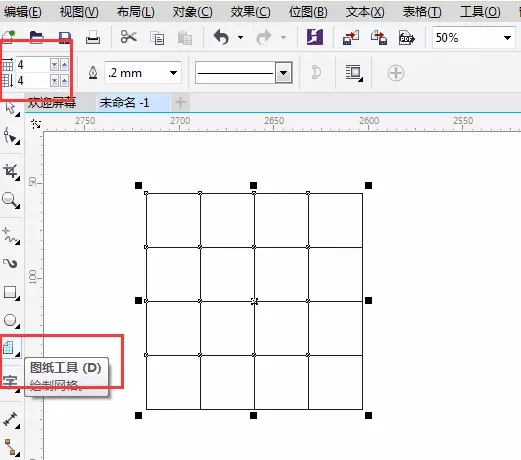
Task: Select the Dimension tool
Action: click(x=11, y=419)
